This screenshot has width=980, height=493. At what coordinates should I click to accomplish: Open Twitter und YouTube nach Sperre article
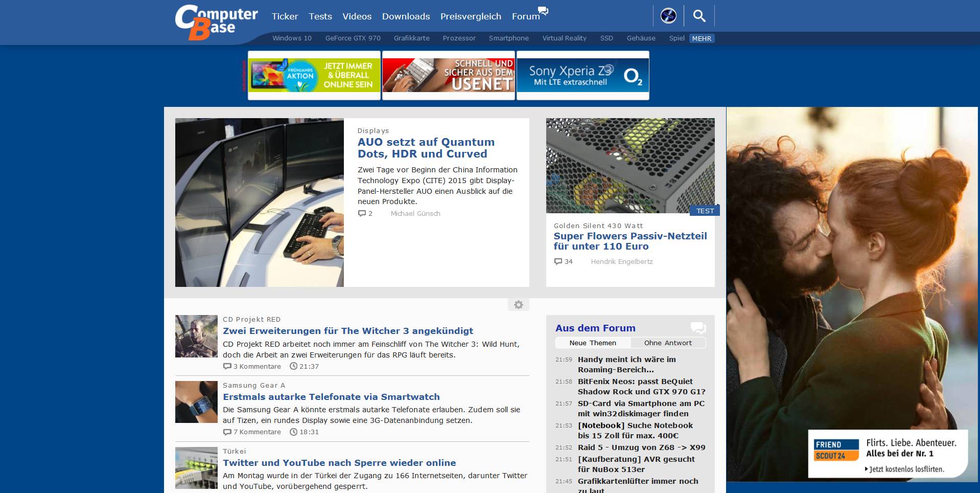339,463
